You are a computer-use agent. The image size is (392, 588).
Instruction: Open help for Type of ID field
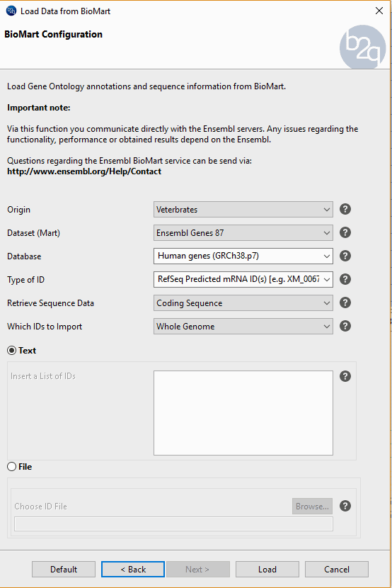(345, 279)
